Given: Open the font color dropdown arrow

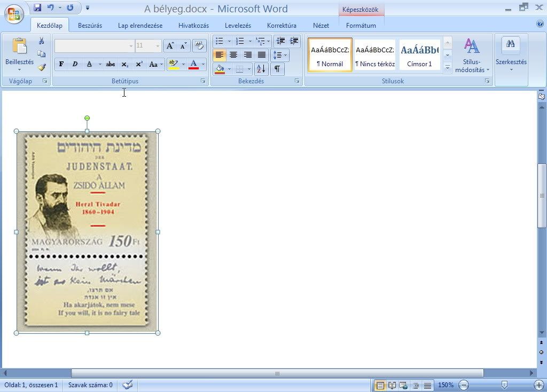Looking at the screenshot, I should point(203,64).
